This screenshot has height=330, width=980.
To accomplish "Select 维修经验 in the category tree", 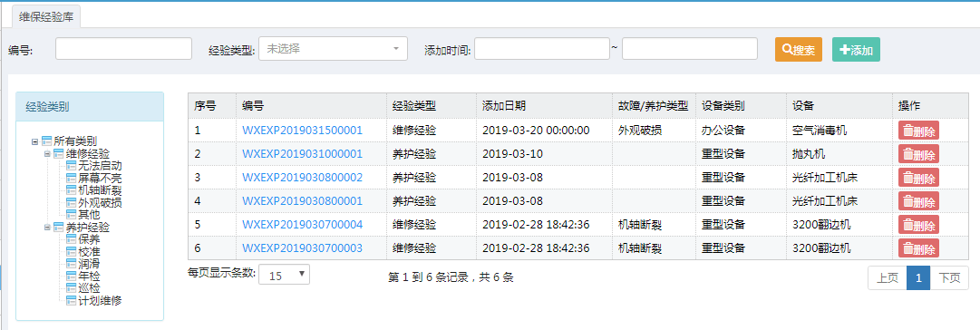I will pos(88,154).
